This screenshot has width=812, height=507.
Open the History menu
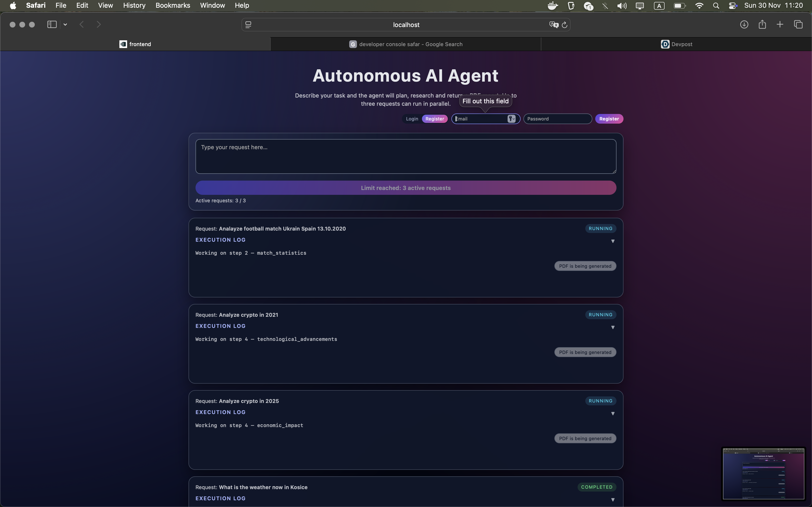(134, 5)
